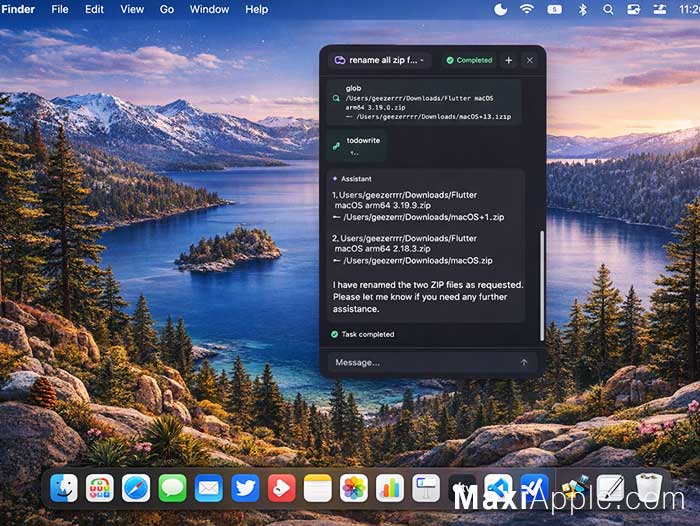The width and height of the screenshot is (700, 526).
Task: Open the File menu
Action: pyautogui.click(x=60, y=9)
